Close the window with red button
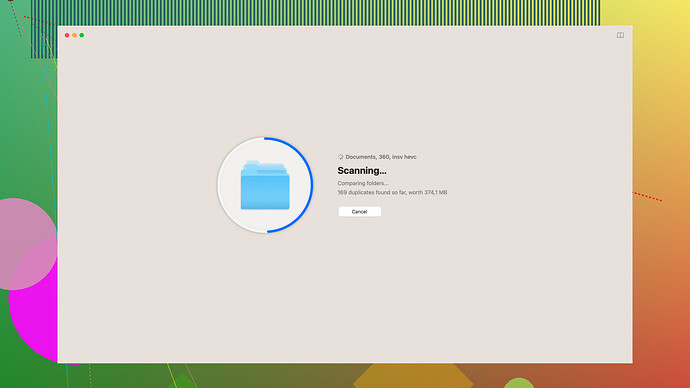This screenshot has height=388, width=690. [67, 35]
